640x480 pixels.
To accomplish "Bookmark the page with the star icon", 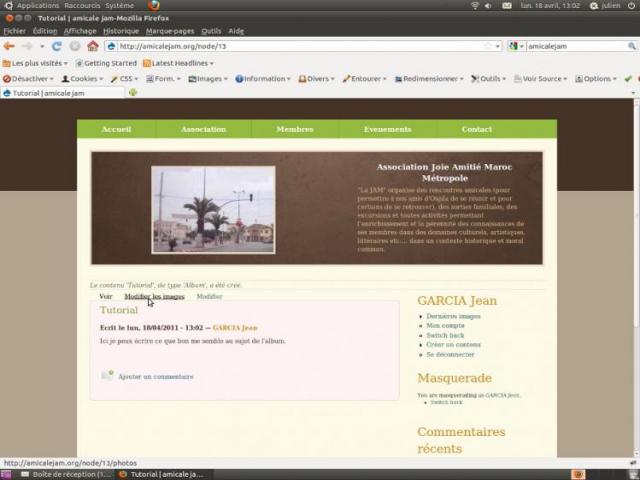I will [x=488, y=46].
